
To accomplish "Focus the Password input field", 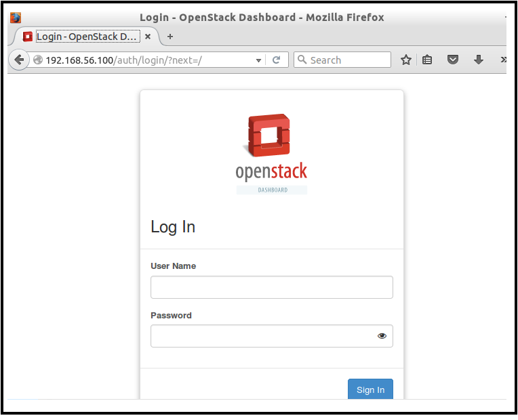I will (272, 336).
